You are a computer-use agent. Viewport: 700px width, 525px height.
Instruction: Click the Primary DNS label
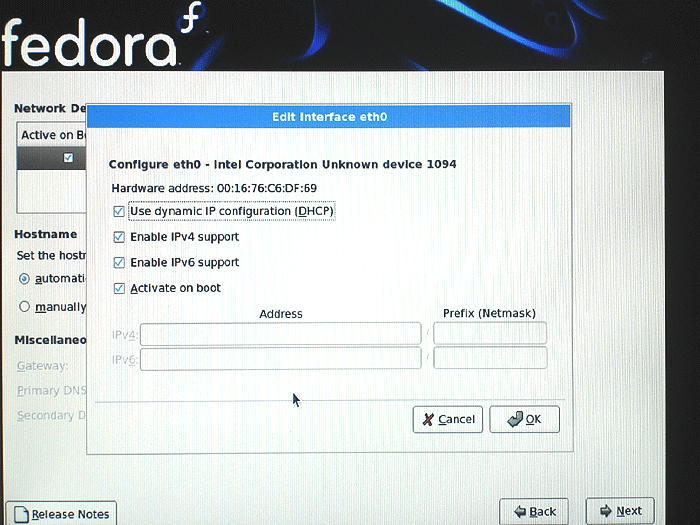[x=51, y=391]
